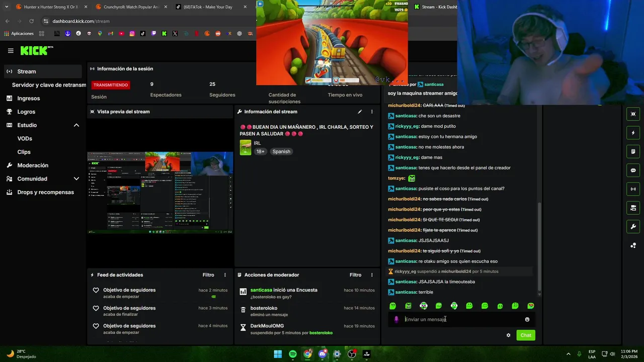Open the Logros sidebar item
Viewport: 644px width, 362px height.
click(26, 112)
